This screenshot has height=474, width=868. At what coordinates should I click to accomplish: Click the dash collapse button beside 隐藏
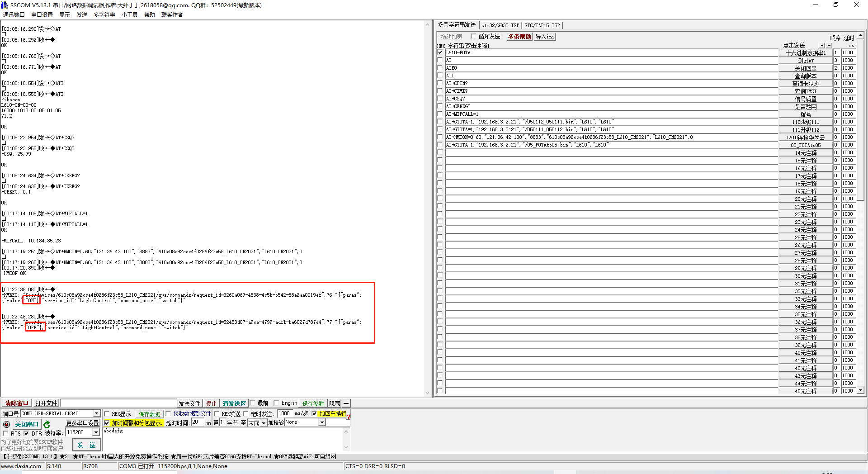pos(346,403)
